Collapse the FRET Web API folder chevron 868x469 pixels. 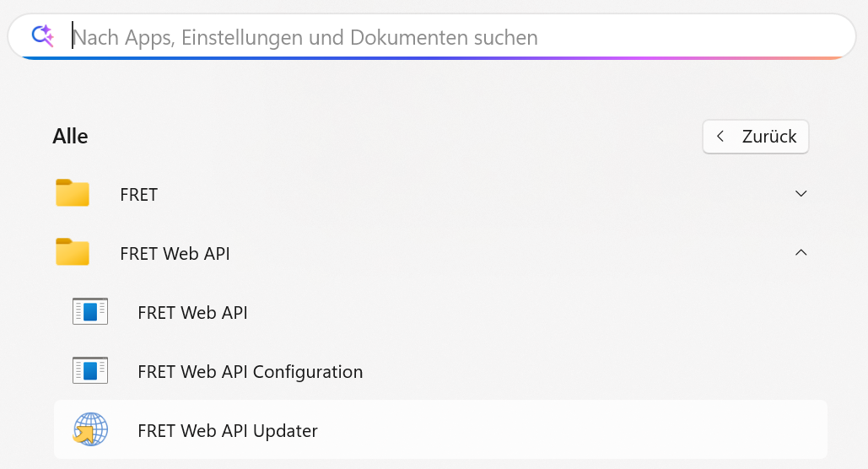point(801,252)
